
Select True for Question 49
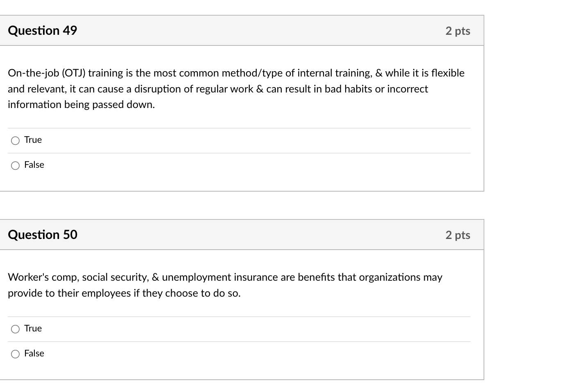coord(15,140)
